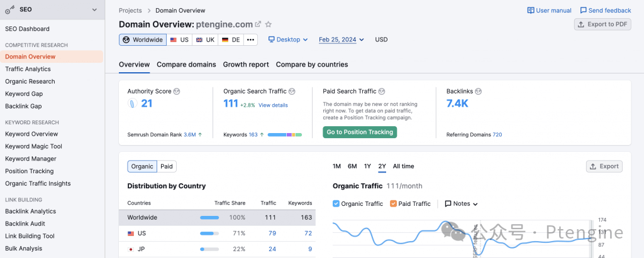Open the Feb 25, 2024 date dropdown
Image resolution: width=644 pixels, height=258 pixels.
coord(341,40)
